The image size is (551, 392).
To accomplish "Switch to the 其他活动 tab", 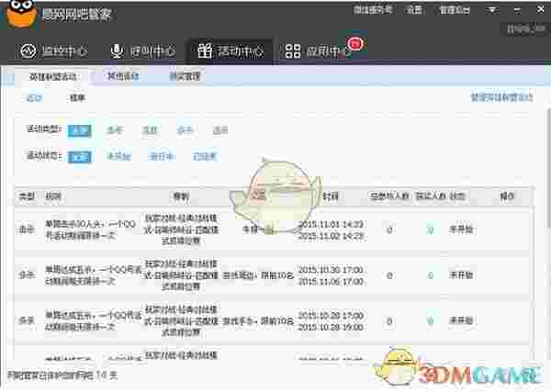I will (x=123, y=76).
